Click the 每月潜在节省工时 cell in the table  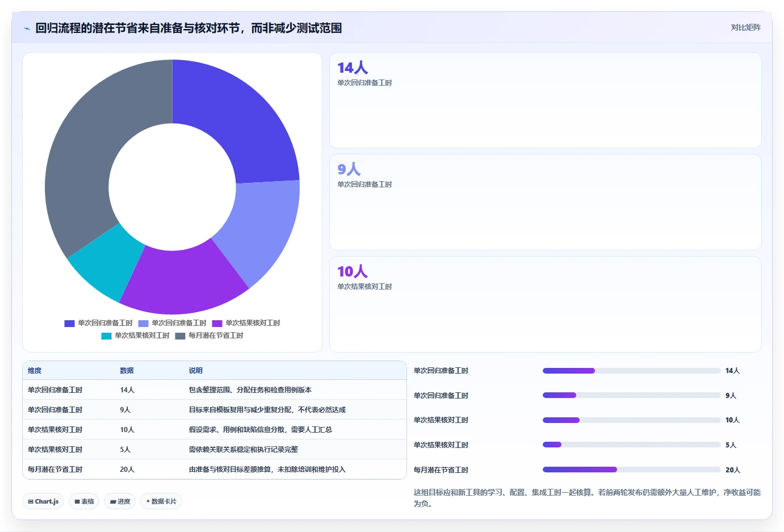[55, 470]
